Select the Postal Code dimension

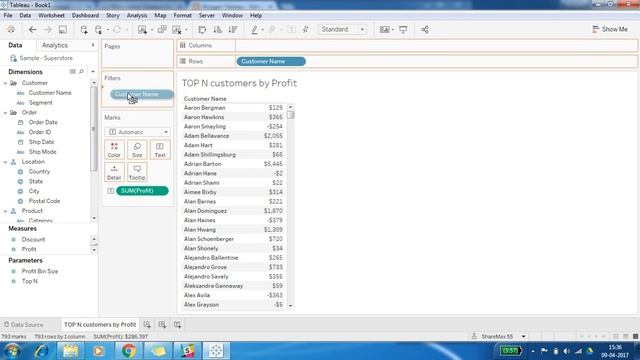tap(44, 201)
